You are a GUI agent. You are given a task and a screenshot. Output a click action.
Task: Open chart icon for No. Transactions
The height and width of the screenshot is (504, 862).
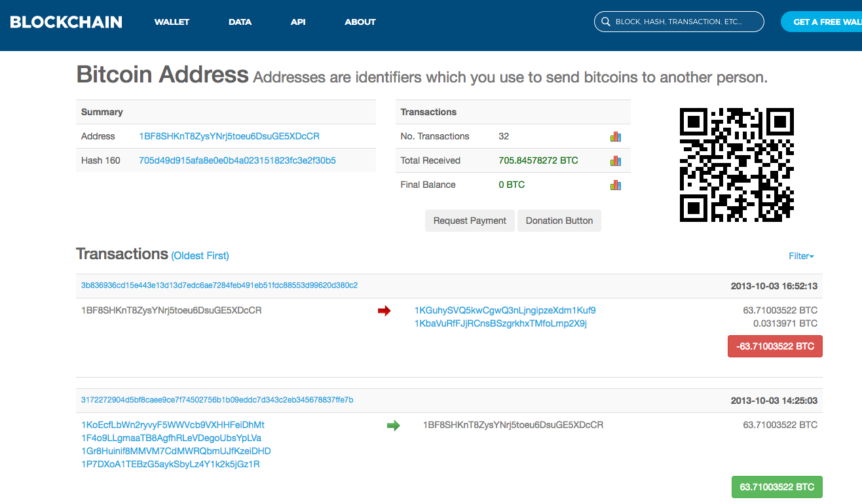click(615, 136)
